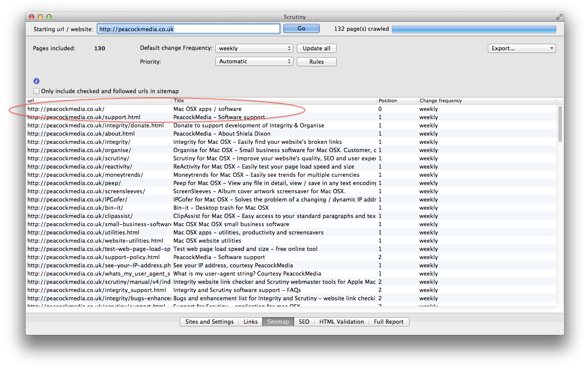Image resolution: width=588 pixels, height=367 pixels.
Task: Open the Default change Frequency dropdown
Action: pyautogui.click(x=254, y=48)
